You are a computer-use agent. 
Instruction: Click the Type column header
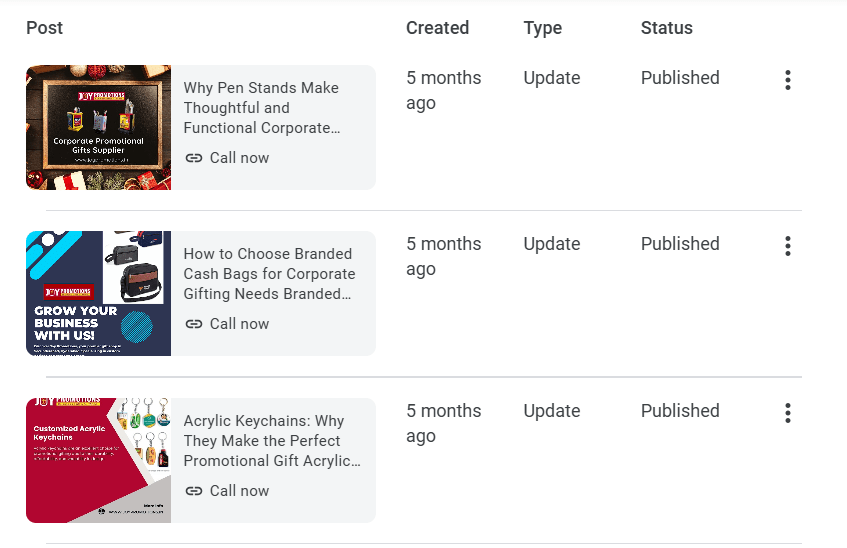click(x=542, y=28)
